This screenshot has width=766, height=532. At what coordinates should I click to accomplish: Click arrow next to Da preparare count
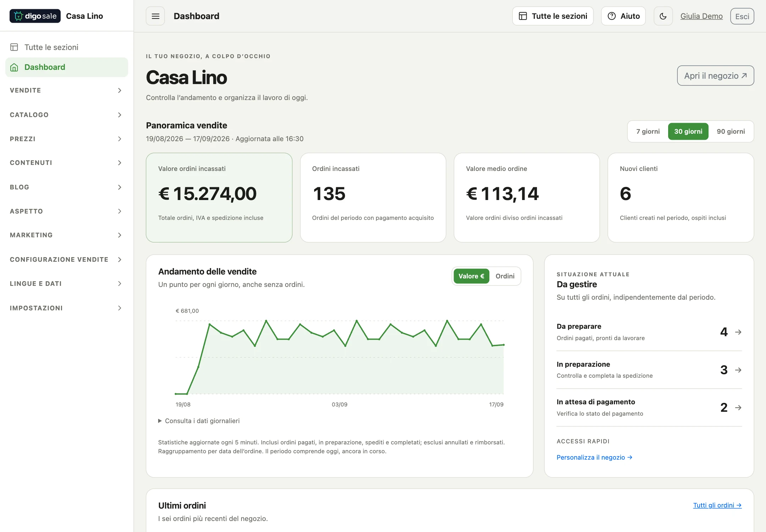(738, 332)
